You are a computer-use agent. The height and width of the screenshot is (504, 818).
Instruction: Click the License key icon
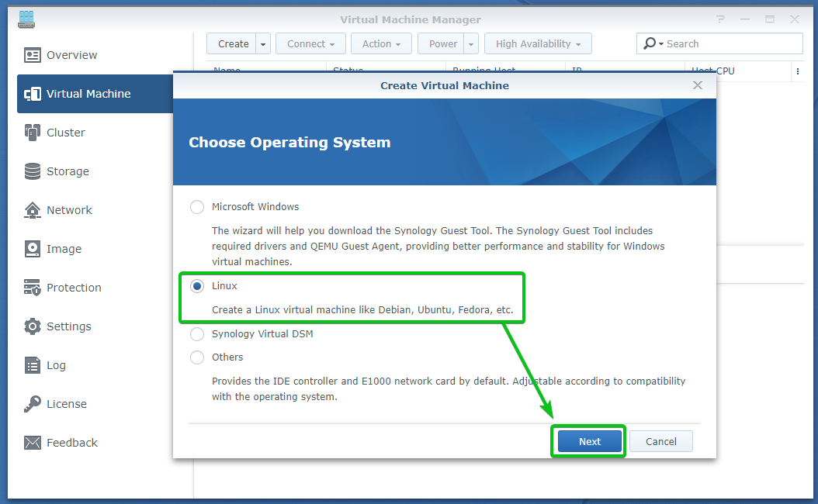(33, 404)
